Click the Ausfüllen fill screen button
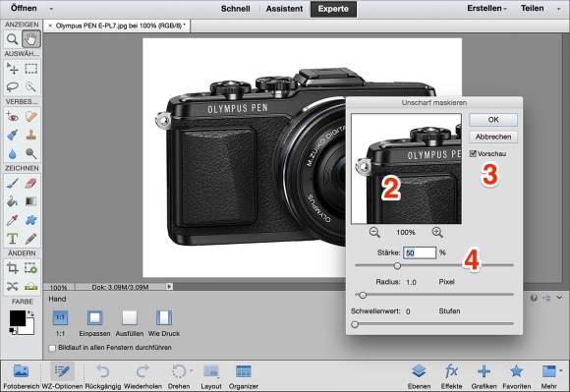The height and width of the screenshot is (392, 570). click(130, 318)
